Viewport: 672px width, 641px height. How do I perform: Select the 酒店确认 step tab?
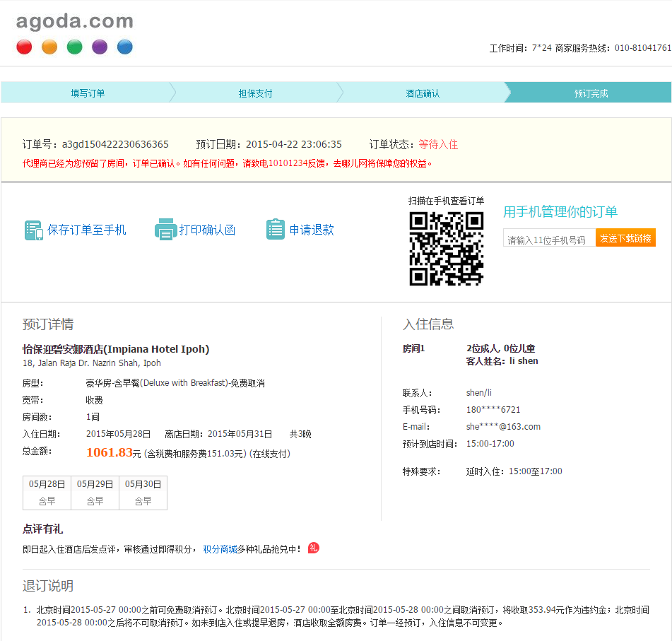click(x=423, y=93)
